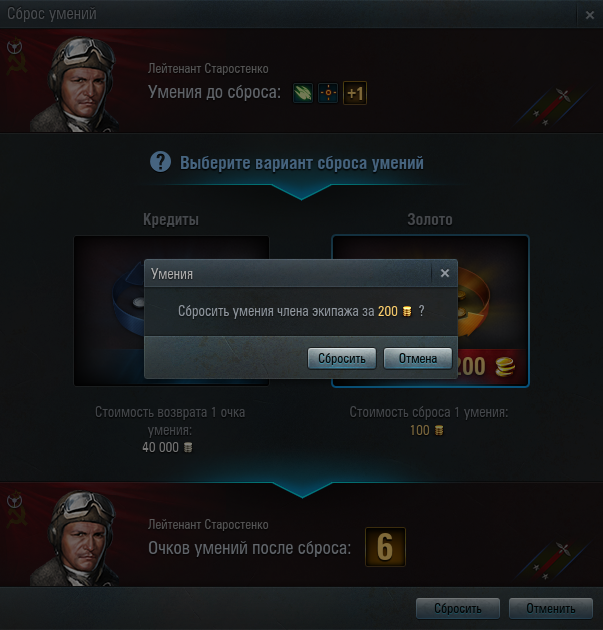Select the Кредиты reset option card

click(172, 311)
